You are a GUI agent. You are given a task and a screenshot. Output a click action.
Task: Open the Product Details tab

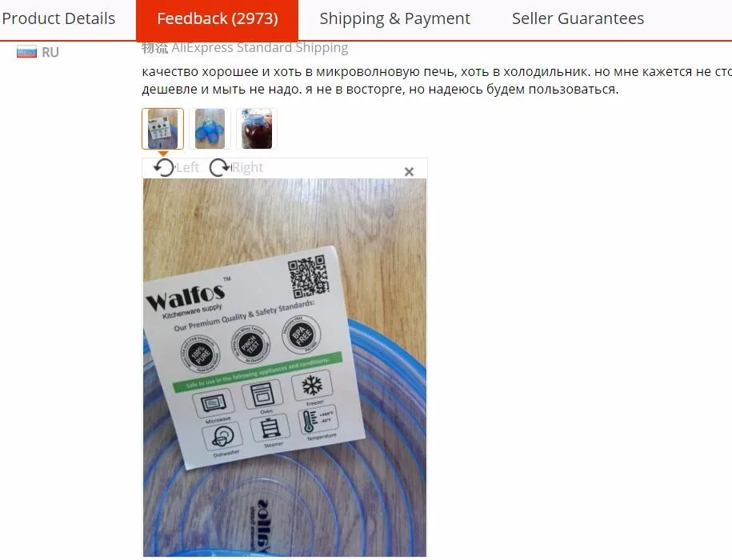[x=58, y=18]
